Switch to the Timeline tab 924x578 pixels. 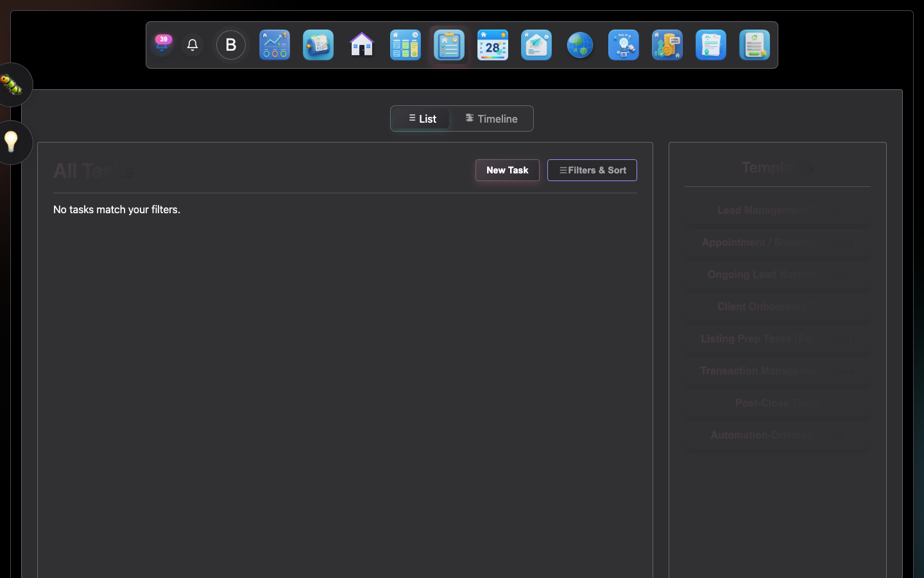tap(492, 118)
